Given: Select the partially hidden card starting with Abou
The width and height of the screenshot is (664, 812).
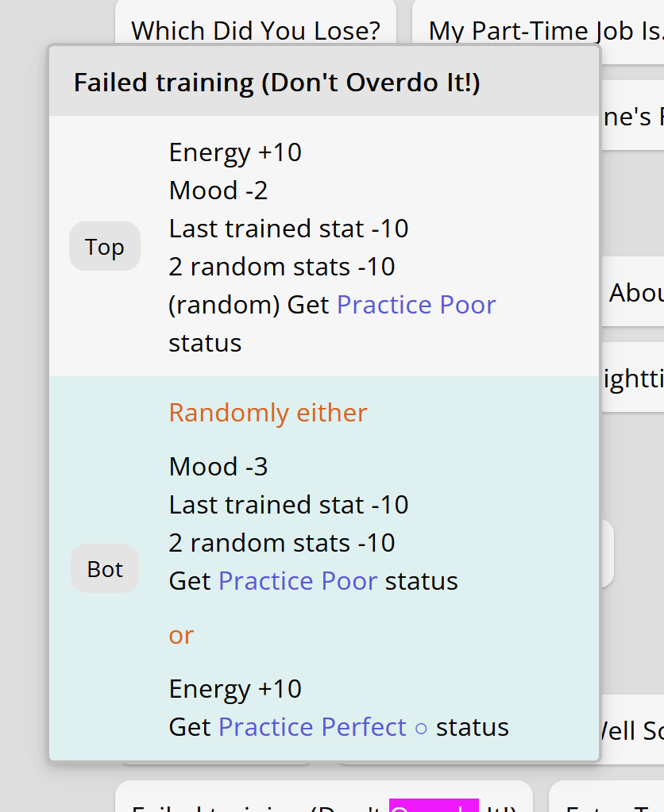Looking at the screenshot, I should 632,291.
